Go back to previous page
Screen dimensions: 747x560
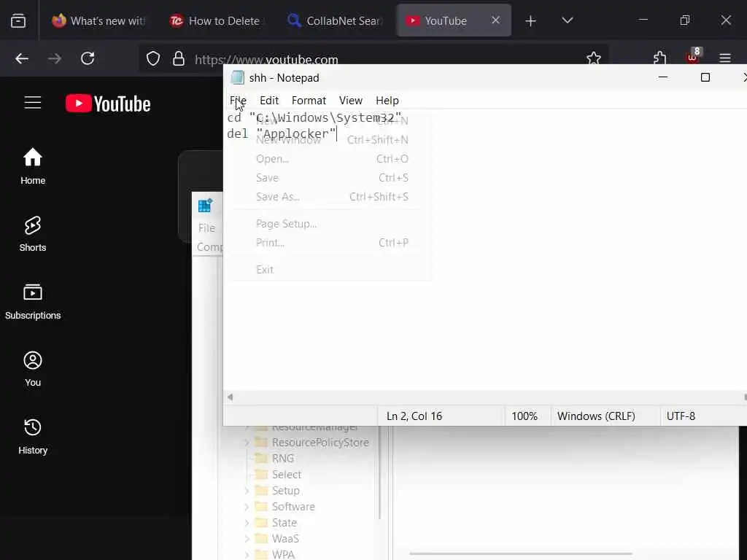click(22, 58)
